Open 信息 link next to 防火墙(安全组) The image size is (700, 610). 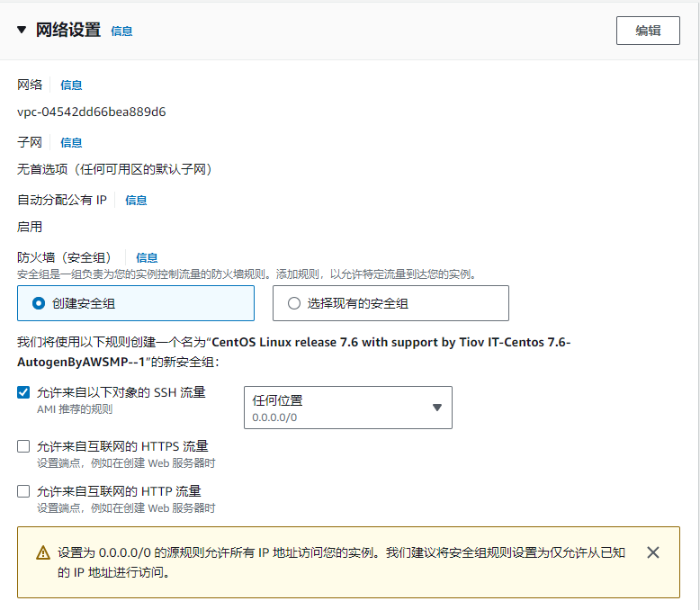point(147,257)
